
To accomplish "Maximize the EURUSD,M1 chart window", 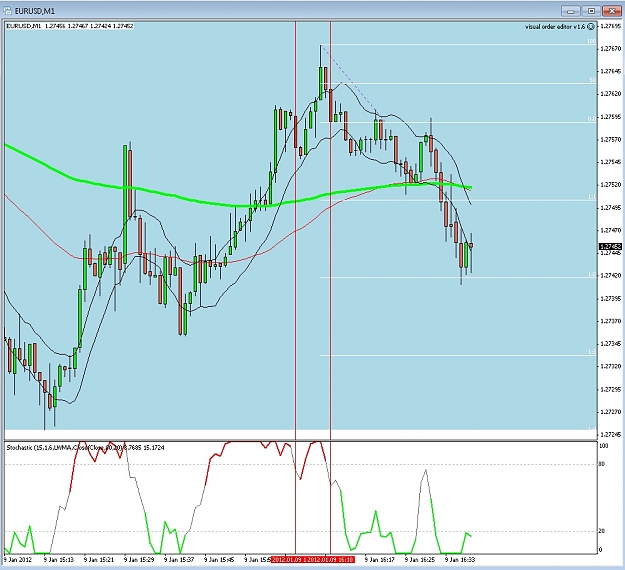I will (591, 11).
